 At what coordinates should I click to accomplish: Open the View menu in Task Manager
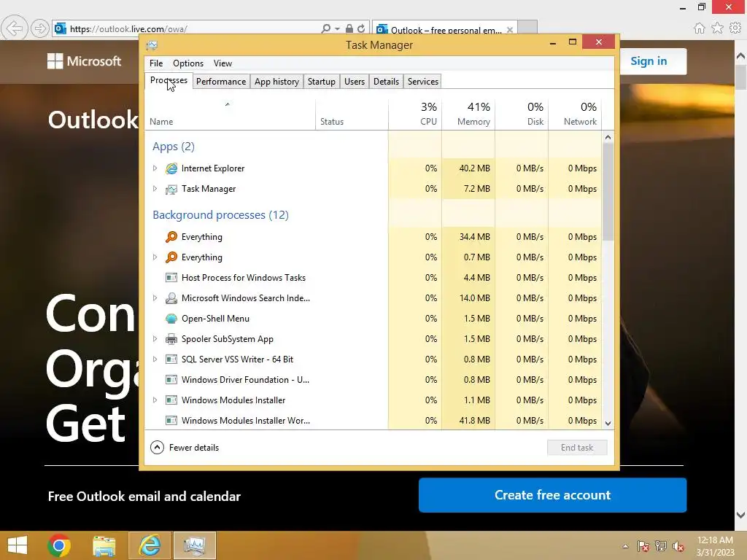tap(222, 63)
